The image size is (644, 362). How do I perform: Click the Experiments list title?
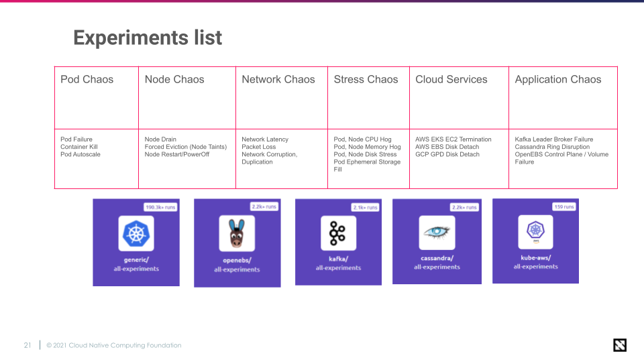coord(148,38)
